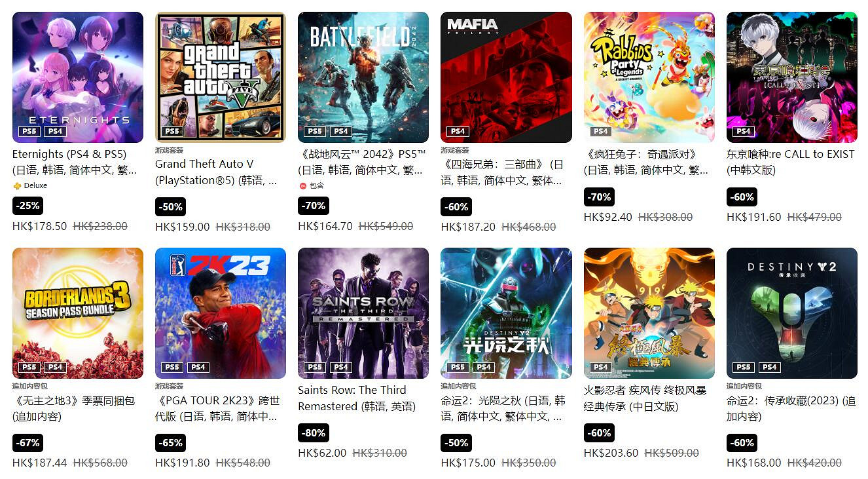This screenshot has height=479, width=868.
Task: Open the Destiny 2 Legacy Collection cover
Action: pyautogui.click(x=792, y=313)
